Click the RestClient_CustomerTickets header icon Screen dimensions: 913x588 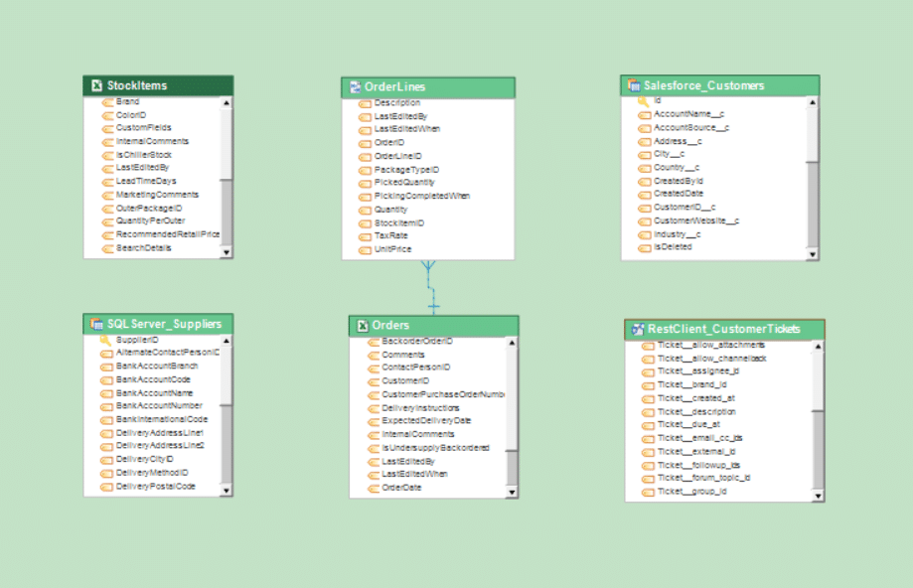[637, 329]
